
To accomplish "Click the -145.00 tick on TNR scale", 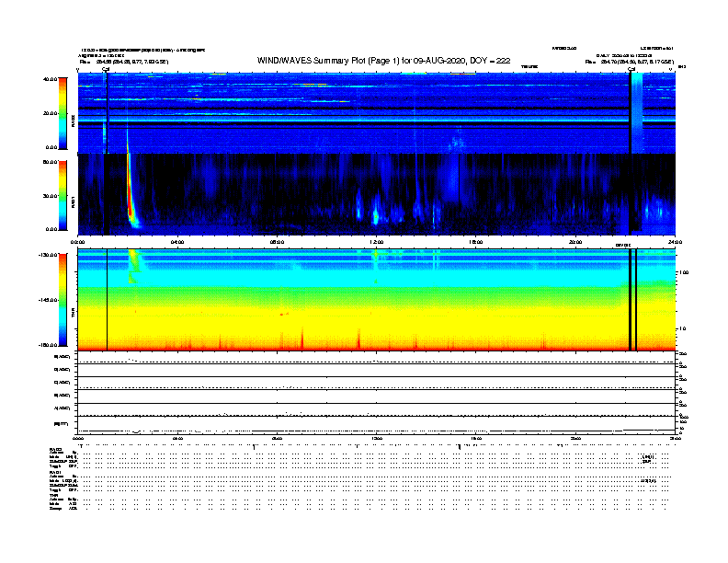I will coord(49,300).
